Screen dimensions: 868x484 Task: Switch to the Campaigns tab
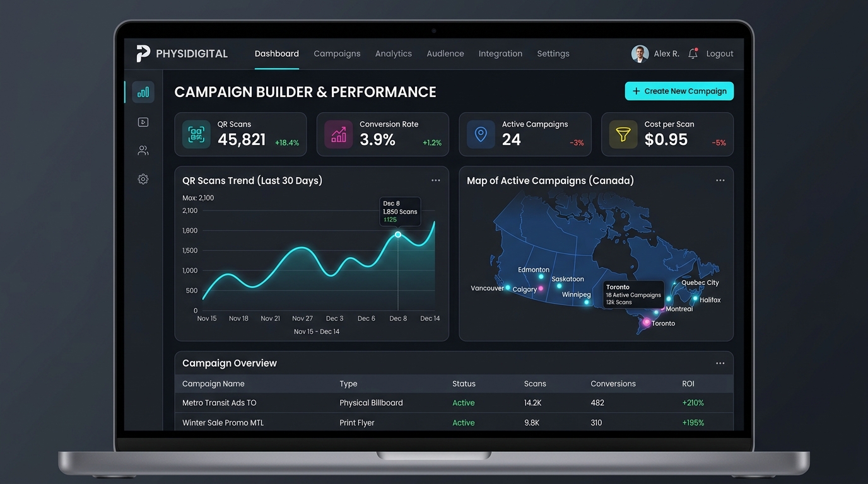pos(337,54)
